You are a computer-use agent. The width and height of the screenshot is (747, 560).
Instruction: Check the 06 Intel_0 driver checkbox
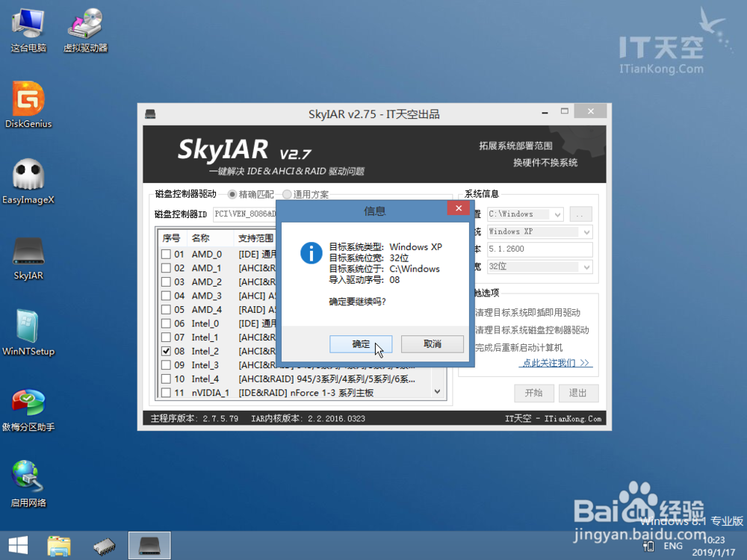[x=166, y=323]
